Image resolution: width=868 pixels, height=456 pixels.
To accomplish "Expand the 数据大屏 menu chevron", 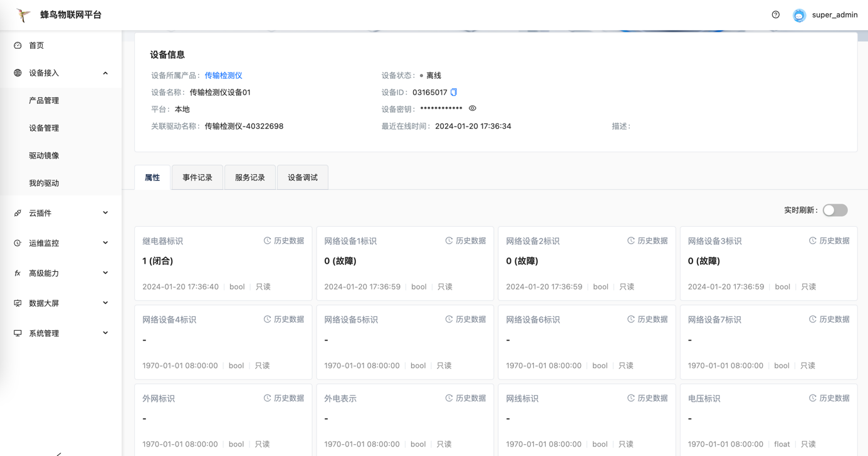I will coord(105,303).
